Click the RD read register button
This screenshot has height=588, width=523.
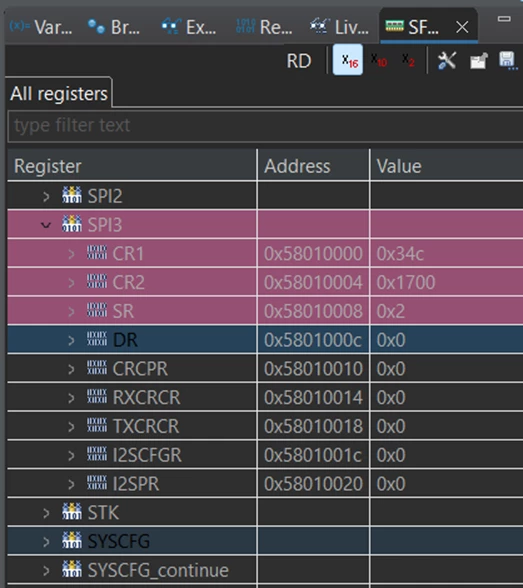[x=299, y=61]
